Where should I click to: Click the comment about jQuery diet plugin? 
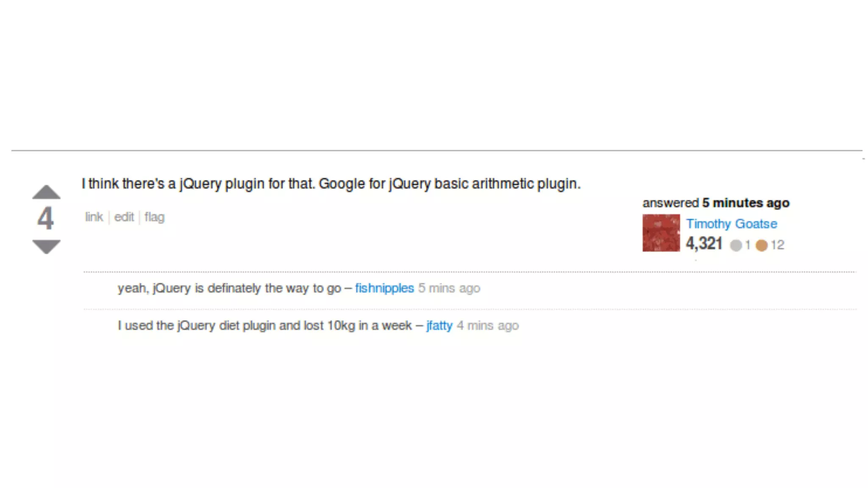[x=265, y=326]
